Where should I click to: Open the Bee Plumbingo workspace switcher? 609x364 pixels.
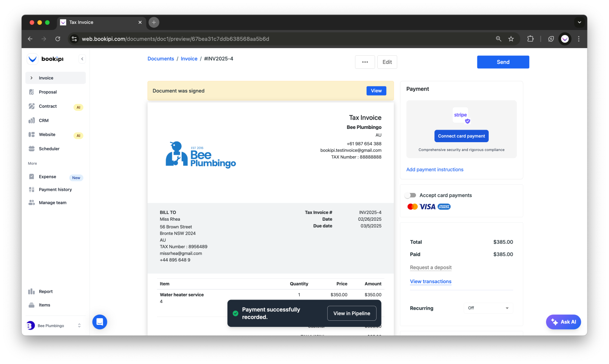(54, 325)
